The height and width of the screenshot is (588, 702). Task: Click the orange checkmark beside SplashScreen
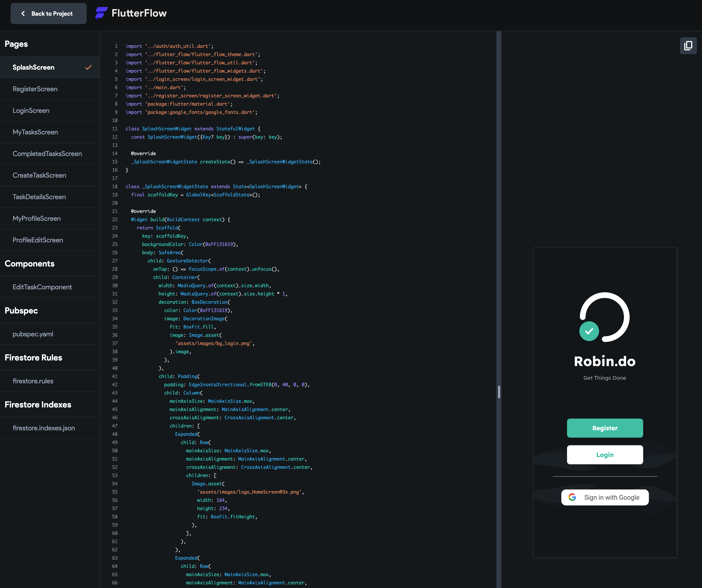click(88, 67)
